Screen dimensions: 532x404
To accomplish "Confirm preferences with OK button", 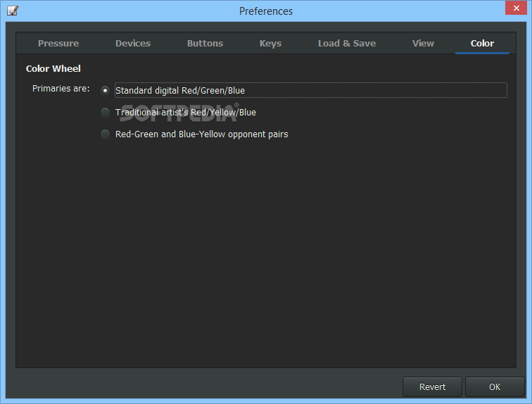I will [495, 386].
